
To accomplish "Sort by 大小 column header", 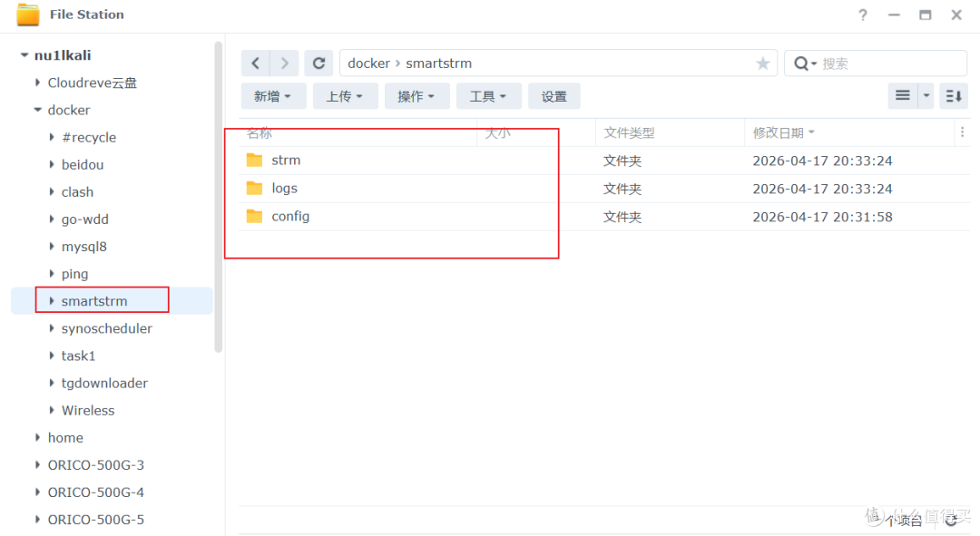I will (x=498, y=132).
